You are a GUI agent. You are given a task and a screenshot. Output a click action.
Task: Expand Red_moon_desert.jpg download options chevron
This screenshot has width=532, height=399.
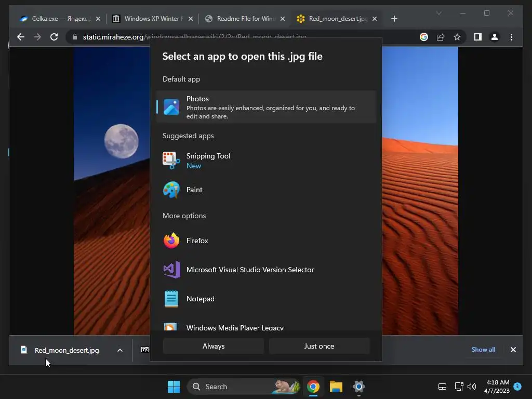[x=120, y=350]
